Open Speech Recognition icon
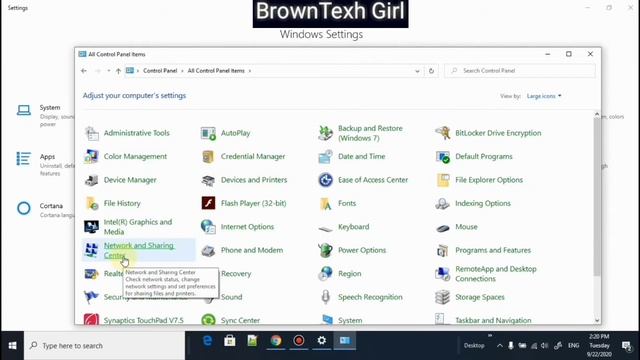The image size is (640, 360). pos(325,297)
